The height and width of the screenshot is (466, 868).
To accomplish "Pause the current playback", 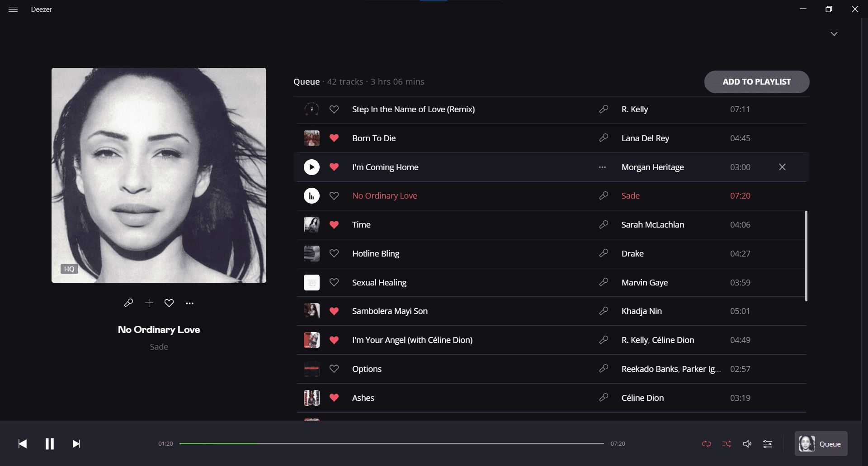I will (50, 444).
